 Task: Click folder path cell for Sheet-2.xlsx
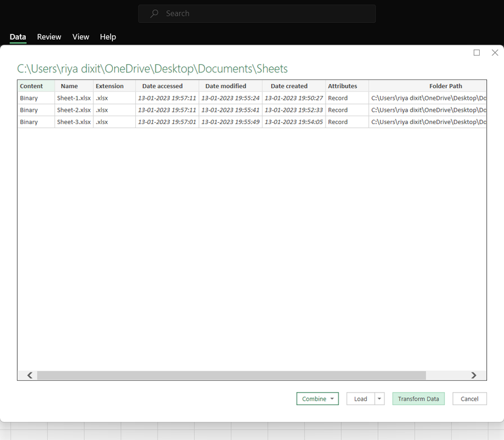point(427,110)
